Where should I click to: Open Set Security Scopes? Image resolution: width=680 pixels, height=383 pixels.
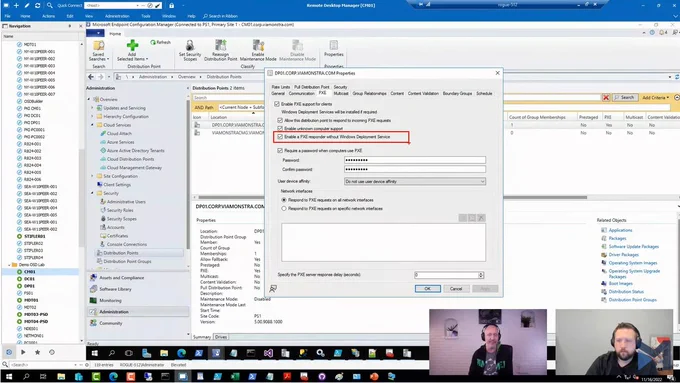(190, 50)
